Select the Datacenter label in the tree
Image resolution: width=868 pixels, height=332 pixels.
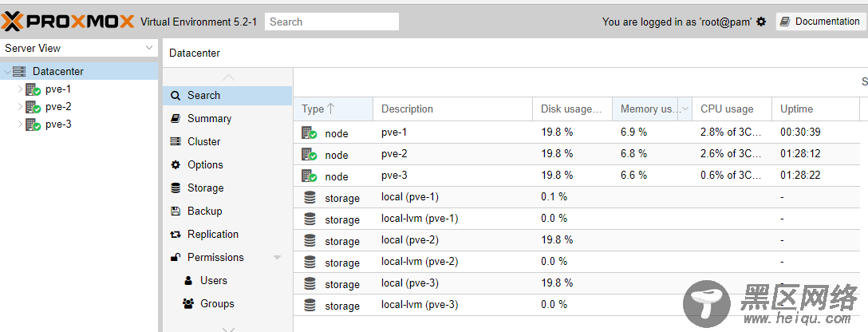(58, 71)
